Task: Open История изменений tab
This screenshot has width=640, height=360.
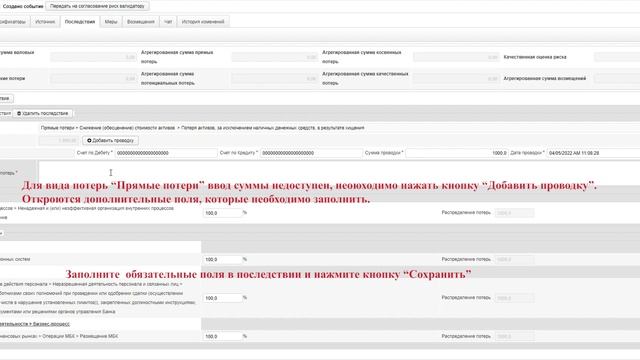Action: (203, 22)
